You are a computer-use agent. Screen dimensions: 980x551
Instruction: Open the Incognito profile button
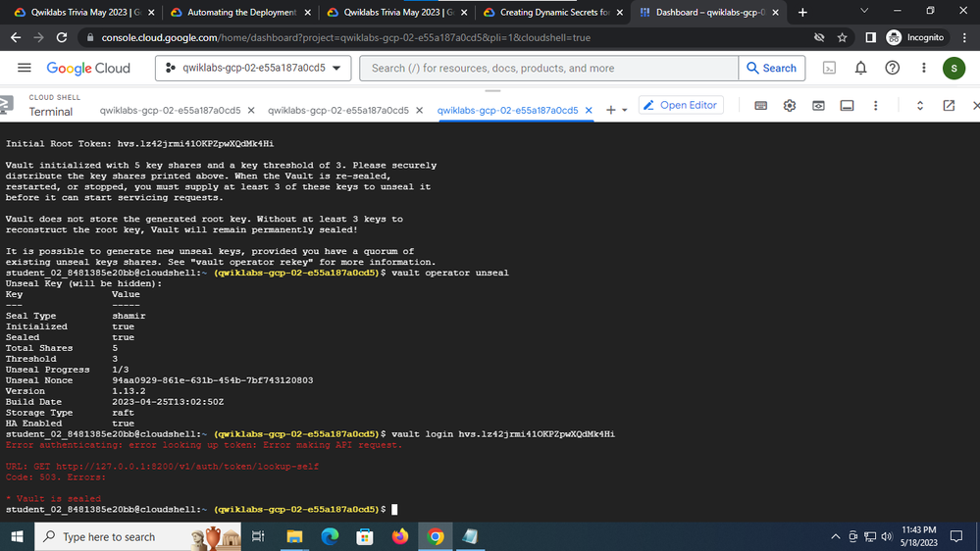click(x=916, y=37)
